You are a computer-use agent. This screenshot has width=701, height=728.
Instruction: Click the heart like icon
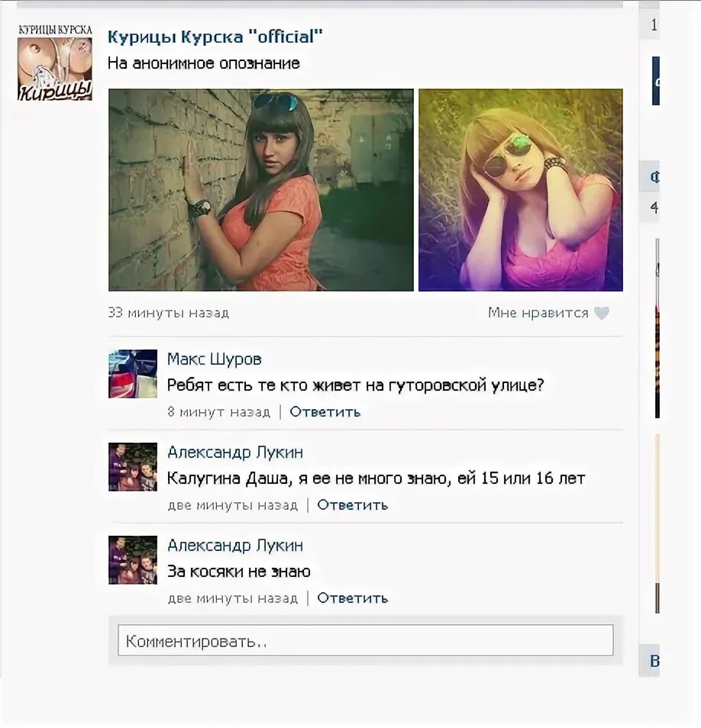[602, 314]
